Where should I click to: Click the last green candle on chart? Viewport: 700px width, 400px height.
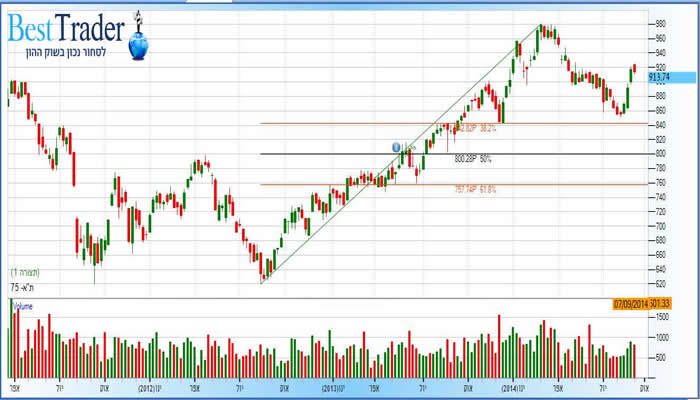[633, 68]
